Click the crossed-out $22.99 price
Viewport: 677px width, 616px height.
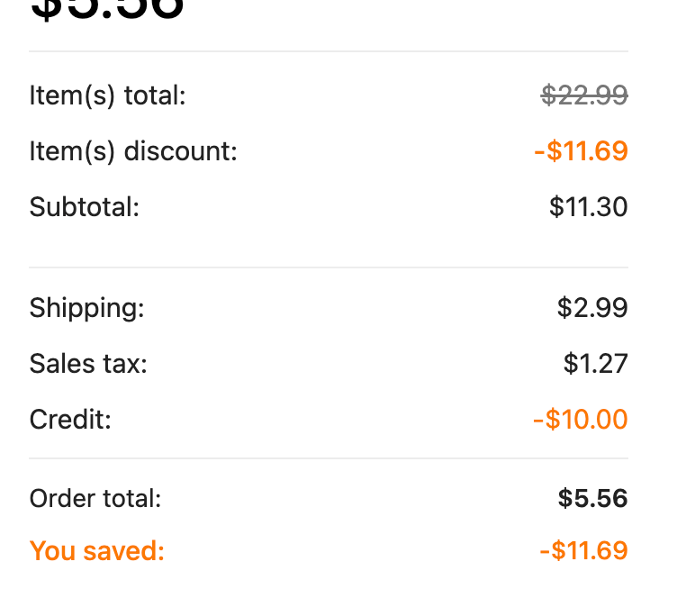click(584, 95)
